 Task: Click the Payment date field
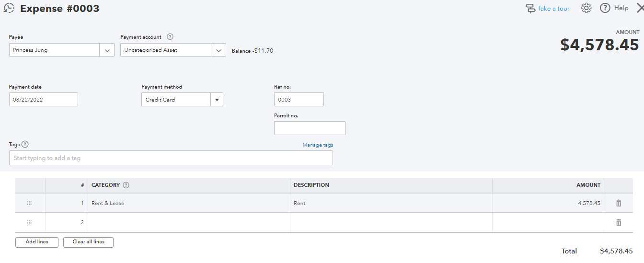tap(43, 100)
